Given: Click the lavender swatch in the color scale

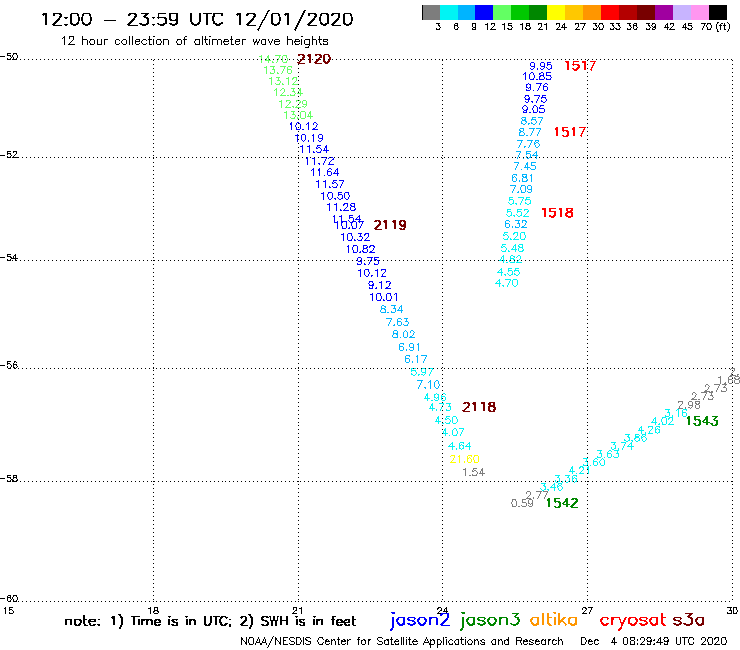Looking at the screenshot, I should (x=682, y=12).
